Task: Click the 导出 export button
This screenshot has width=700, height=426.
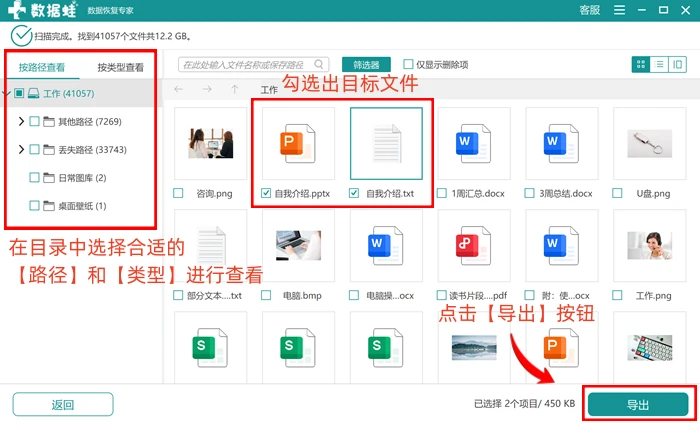Action: point(638,405)
